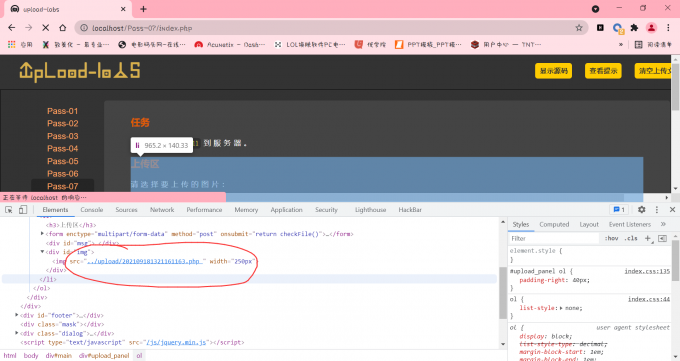Toggle the :hov element state panel

[x=611, y=238]
